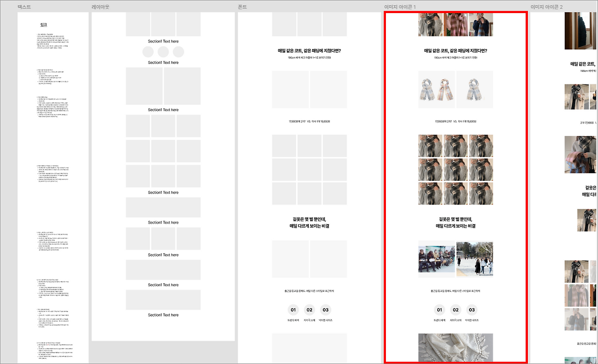Select '겉옷은 몇 벌 뿐인데' heading in 폰트 frame
Image resolution: width=598 pixels, height=364 pixels.
pos(309,222)
